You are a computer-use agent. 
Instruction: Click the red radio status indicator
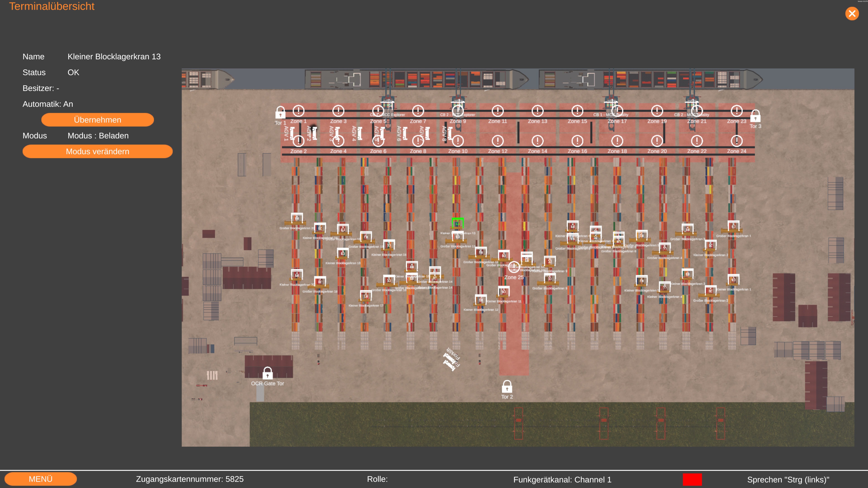click(692, 479)
